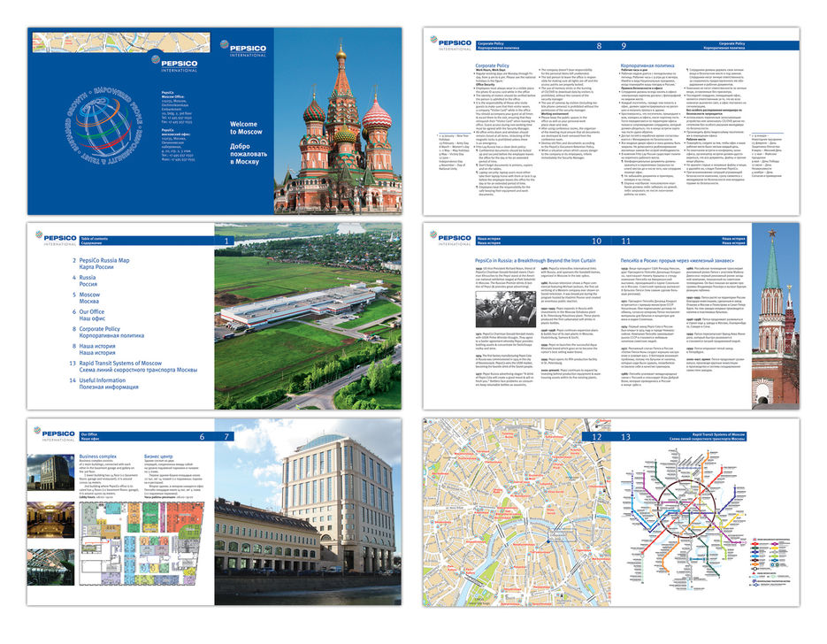This screenshot has height=644, width=827.
Task: Click the 'Бизнес центр' heading
Action: [x=158, y=456]
